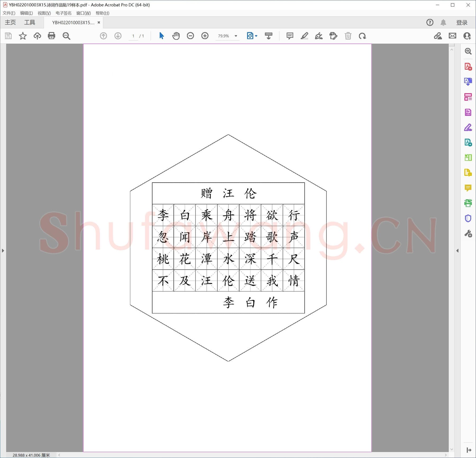The height and width of the screenshot is (458, 476).
Task: Open the pink form sidebar tool
Action: point(468,112)
